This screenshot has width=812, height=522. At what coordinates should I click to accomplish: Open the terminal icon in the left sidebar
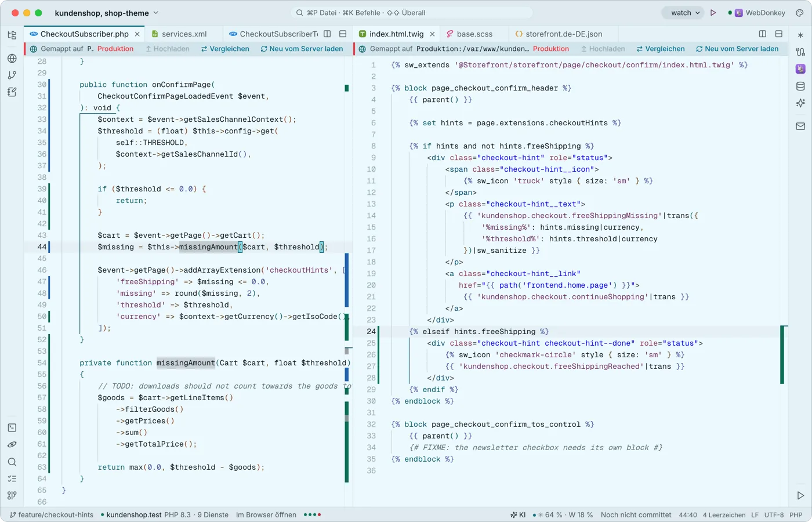click(12, 427)
